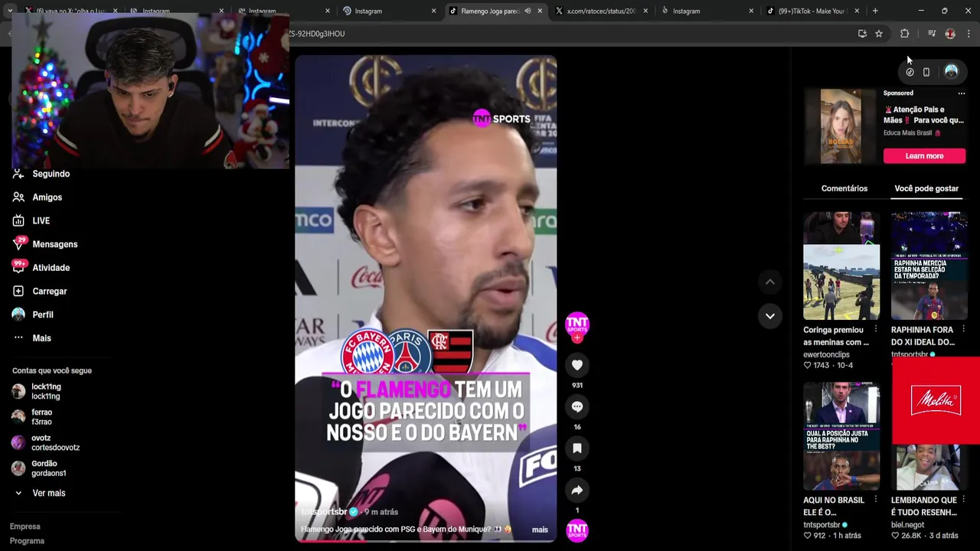Screen dimensions: 980x551
Task: Expand caption with mais
Action: click(x=540, y=530)
